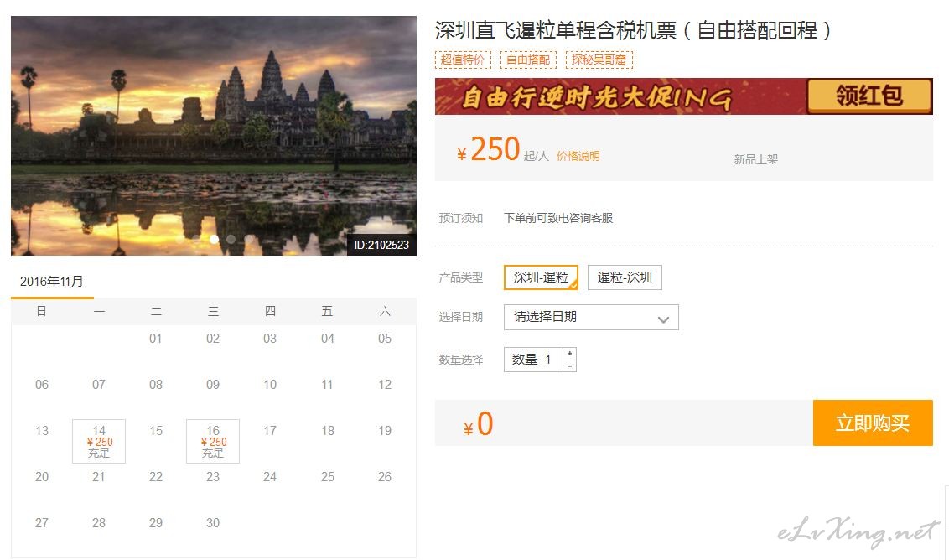
Task: Click calendar date 24
Action: pos(270,476)
